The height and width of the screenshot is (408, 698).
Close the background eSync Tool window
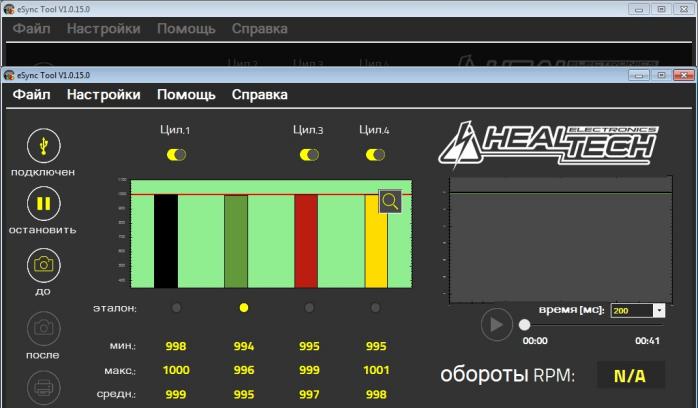(x=683, y=9)
